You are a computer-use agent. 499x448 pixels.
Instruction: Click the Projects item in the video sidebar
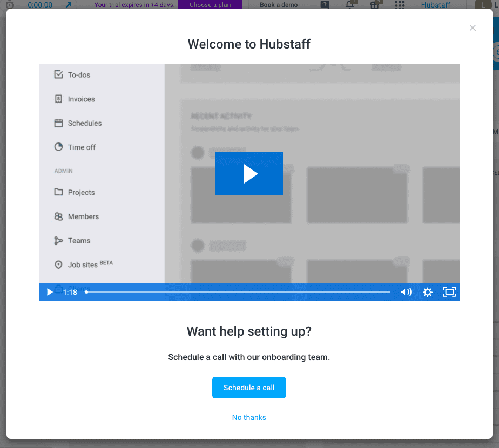tap(75, 192)
